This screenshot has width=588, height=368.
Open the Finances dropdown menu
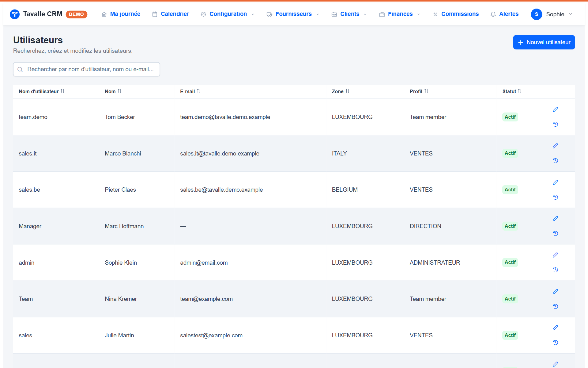[400, 14]
